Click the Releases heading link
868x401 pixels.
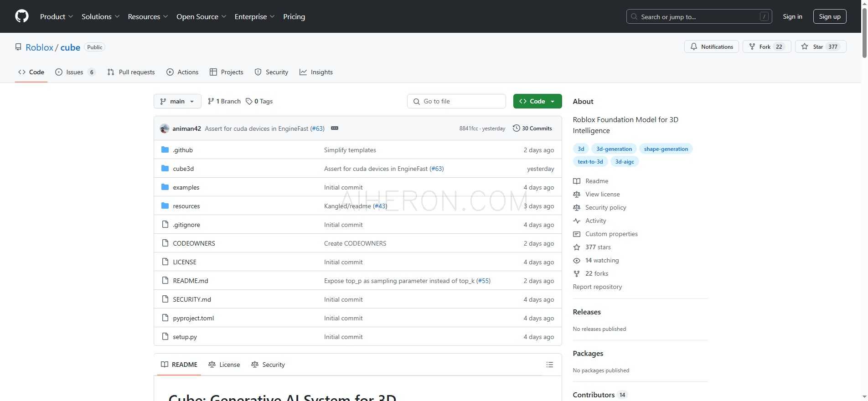click(x=587, y=312)
